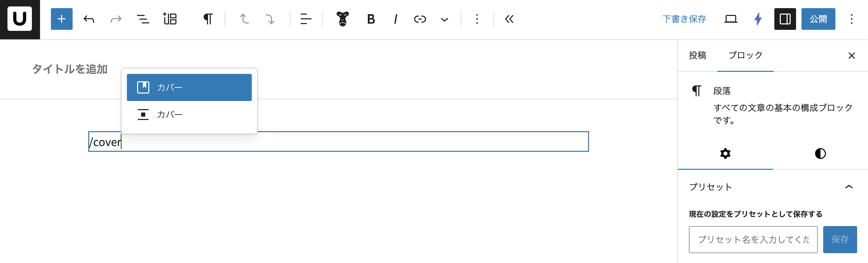This screenshot has height=263, width=868.
Task: Select the highlighted カバー block suggestion
Action: coord(189,87)
